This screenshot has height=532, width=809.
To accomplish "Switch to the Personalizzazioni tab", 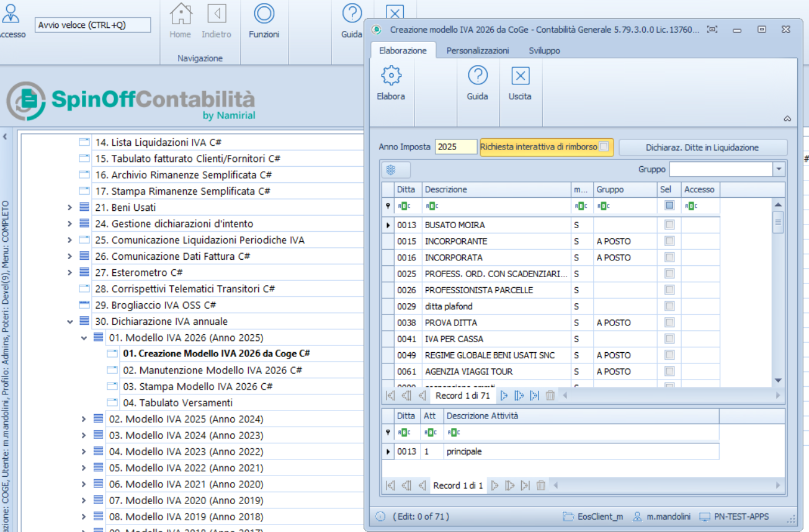I will (477, 51).
